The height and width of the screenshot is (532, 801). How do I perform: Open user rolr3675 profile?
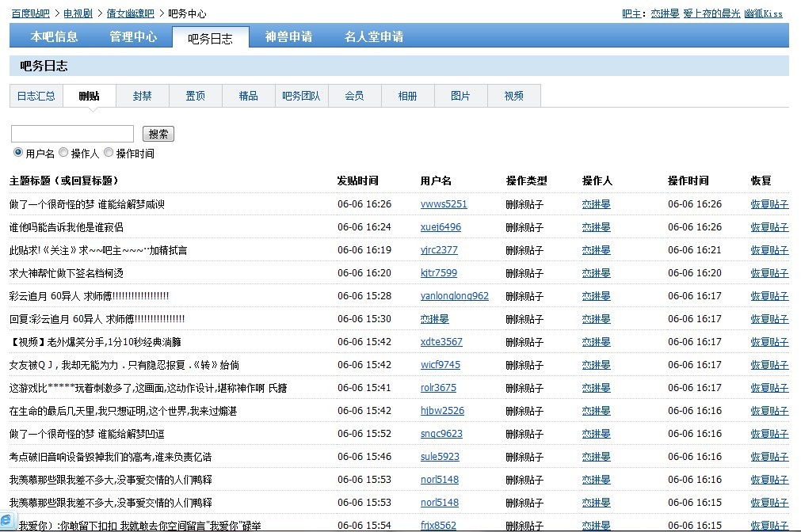tap(438, 388)
